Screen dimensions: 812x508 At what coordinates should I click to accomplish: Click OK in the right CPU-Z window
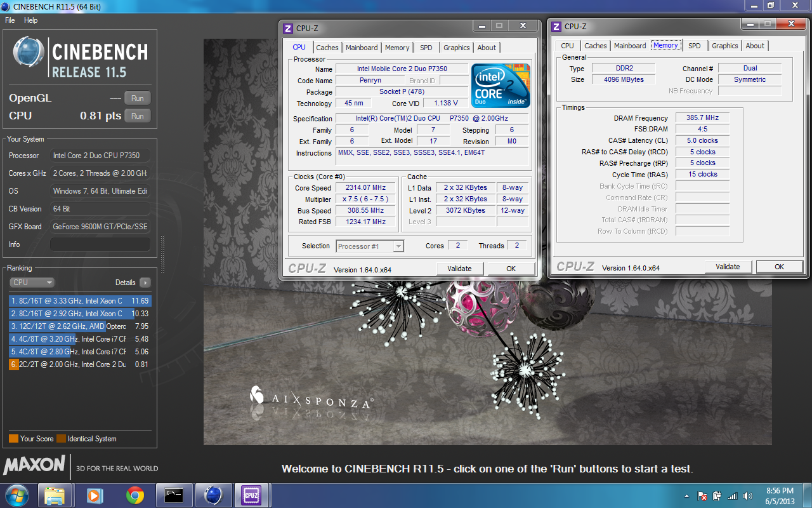pyautogui.click(x=780, y=267)
